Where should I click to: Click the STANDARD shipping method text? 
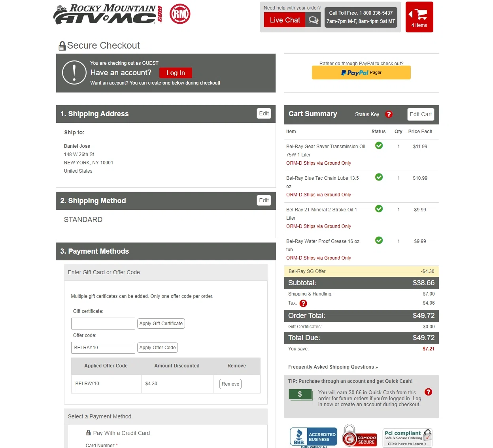[x=83, y=220]
